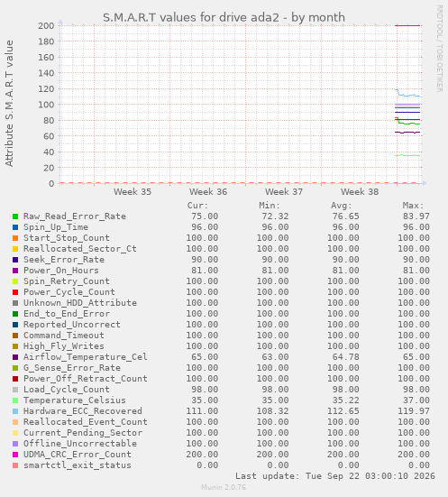Click the magenta UDMA_CRC_Error_Count legend swatch
This screenshot has width=448, height=497.
click(x=15, y=455)
